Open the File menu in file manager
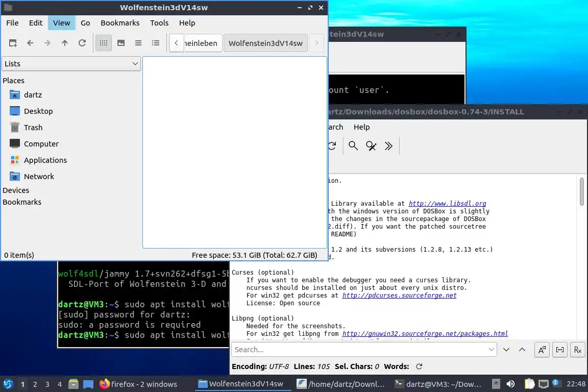The height and width of the screenshot is (392, 588). point(12,23)
